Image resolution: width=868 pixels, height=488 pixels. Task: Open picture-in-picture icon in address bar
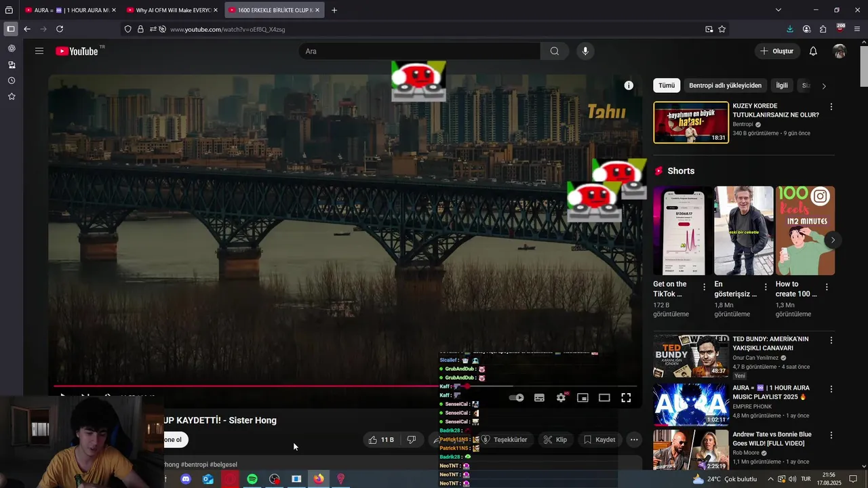[x=709, y=29]
